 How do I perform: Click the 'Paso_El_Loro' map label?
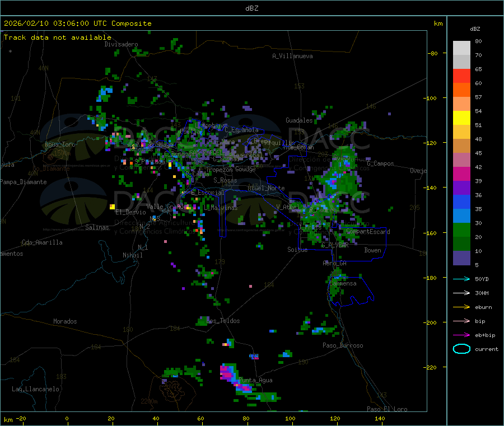tap(387, 409)
